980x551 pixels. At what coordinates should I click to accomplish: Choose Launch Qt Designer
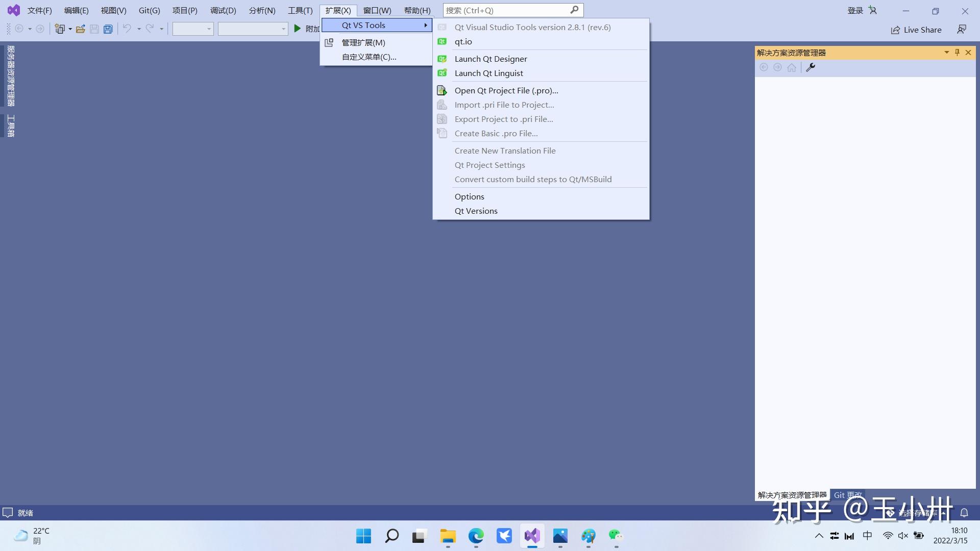click(541, 59)
